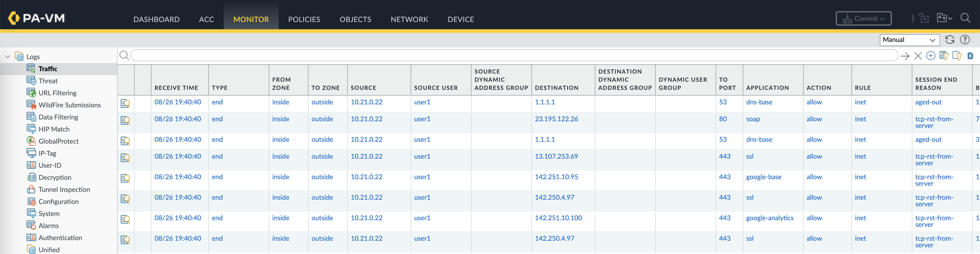980x254 pixels.
Task: Collapse the Logs tree node
Action: point(7,57)
